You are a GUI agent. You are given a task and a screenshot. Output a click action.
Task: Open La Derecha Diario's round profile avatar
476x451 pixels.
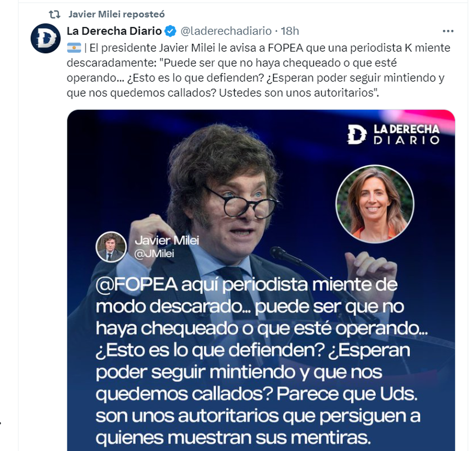46,38
